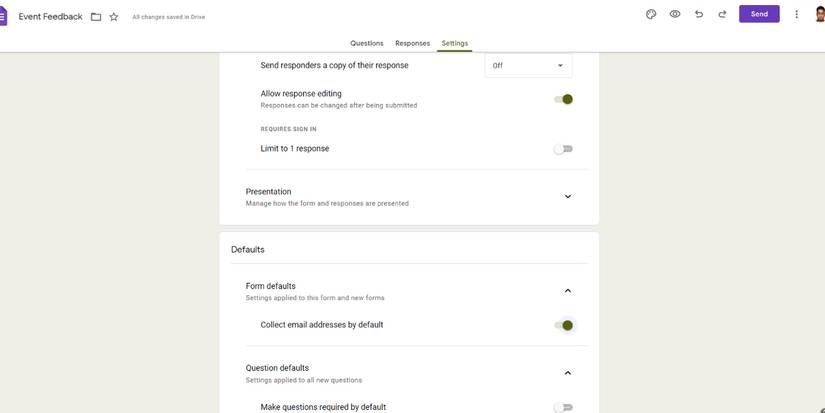Star the Event Feedback form
825x413 pixels.
[x=114, y=17]
